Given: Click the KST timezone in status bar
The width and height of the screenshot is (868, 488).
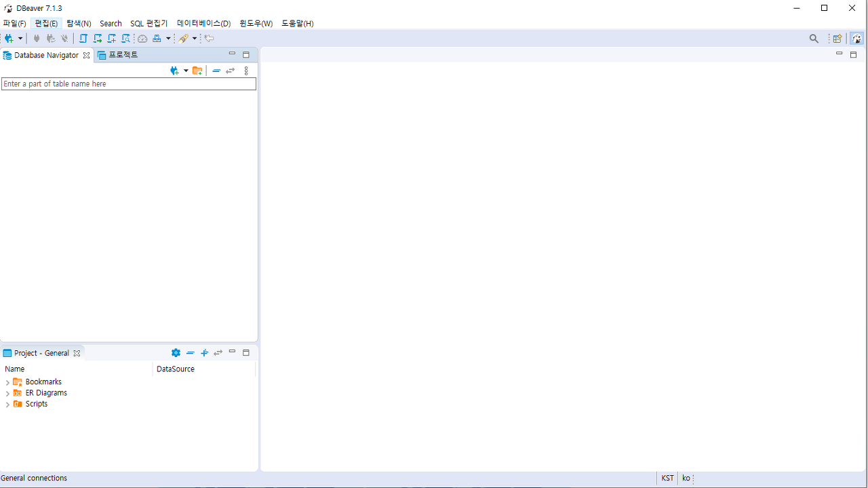Looking at the screenshot, I should tap(668, 478).
